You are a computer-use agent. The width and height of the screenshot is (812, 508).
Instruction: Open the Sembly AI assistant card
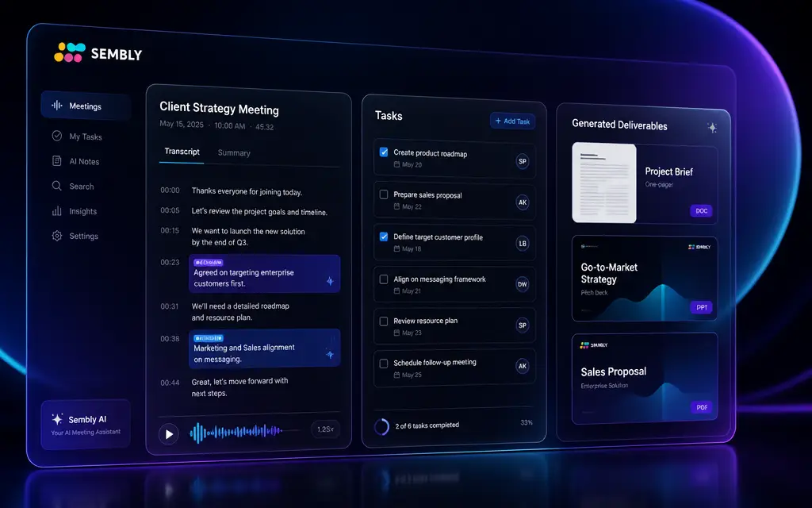coord(86,425)
